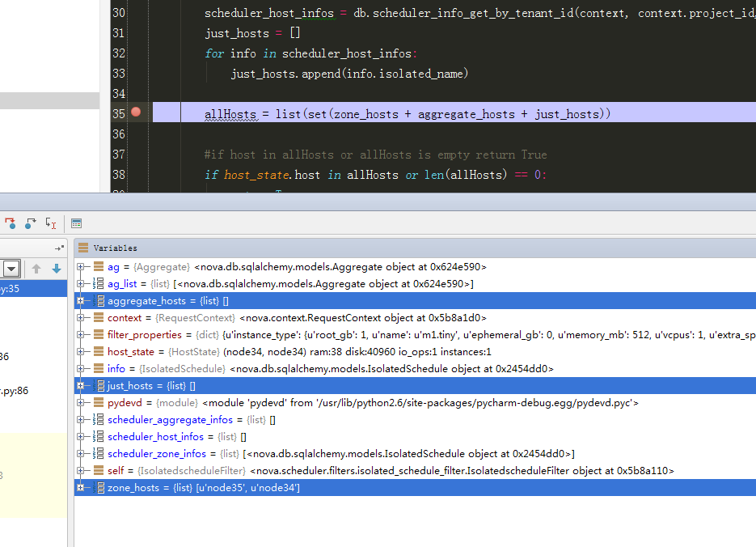The image size is (756, 547).
Task: Open the Evaluate Expression calculator icon
Action: (x=76, y=223)
